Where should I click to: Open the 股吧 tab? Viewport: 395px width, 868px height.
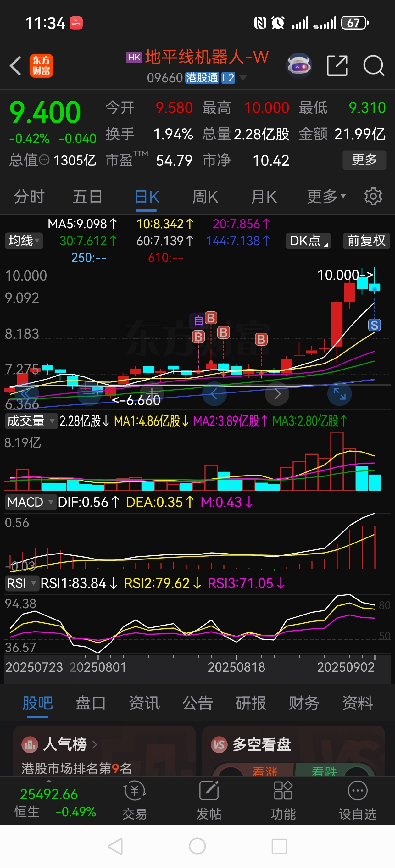[37, 703]
